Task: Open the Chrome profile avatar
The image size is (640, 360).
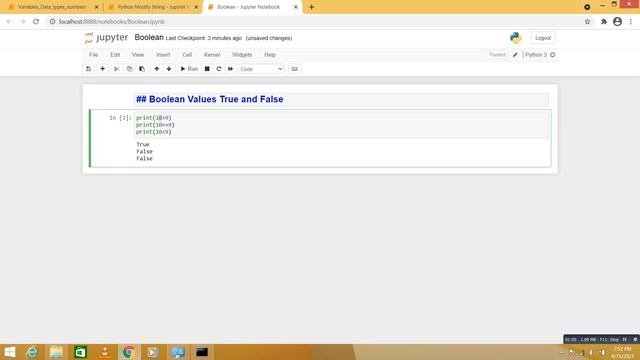Action: [618, 22]
